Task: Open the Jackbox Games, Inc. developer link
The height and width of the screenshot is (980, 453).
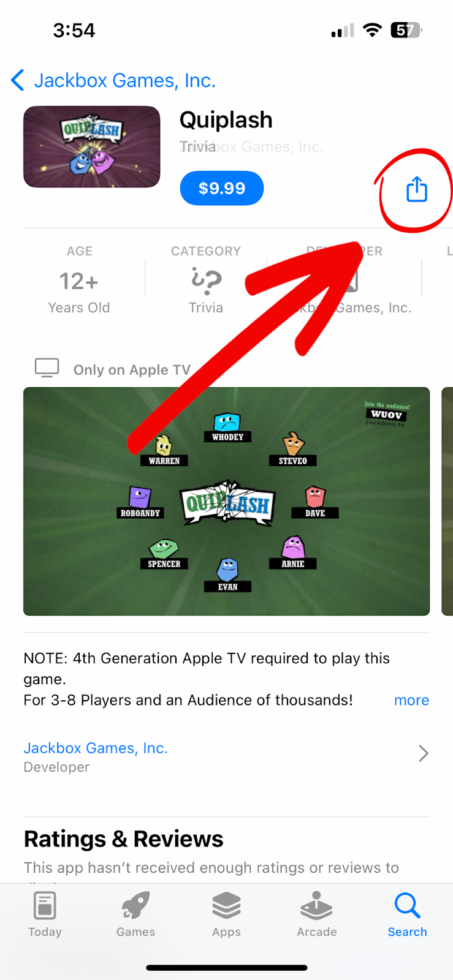Action: pos(96,748)
